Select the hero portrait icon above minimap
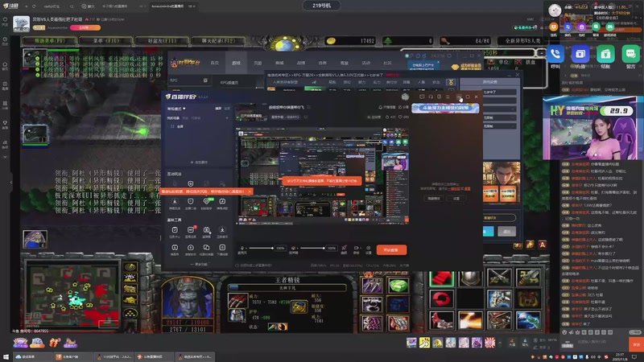The height and width of the screenshot is (362, 644). pyautogui.click(x=35, y=239)
